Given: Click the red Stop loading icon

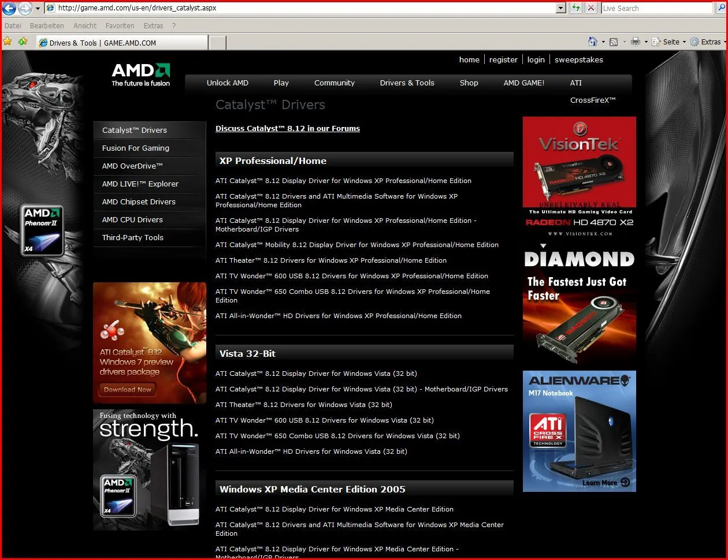Looking at the screenshot, I should point(591,8).
